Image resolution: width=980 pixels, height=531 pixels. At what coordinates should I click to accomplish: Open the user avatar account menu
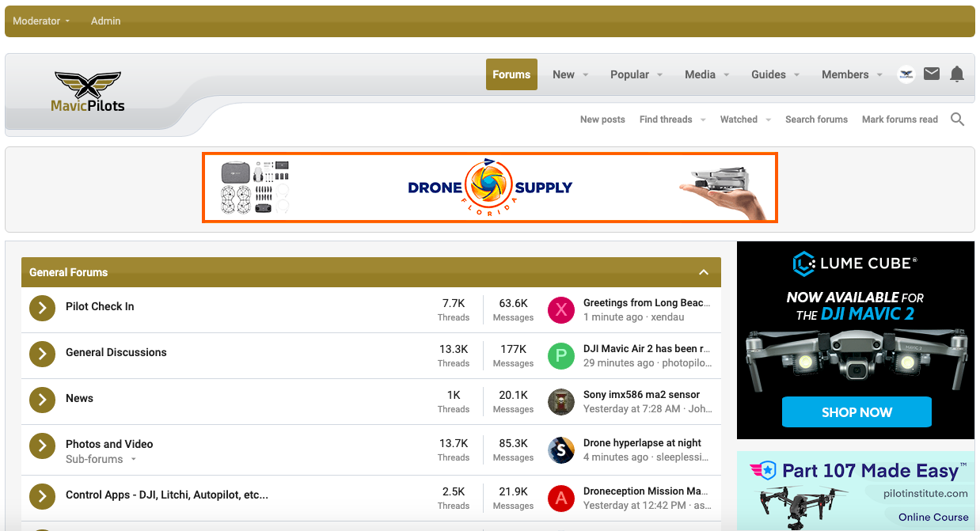point(906,74)
